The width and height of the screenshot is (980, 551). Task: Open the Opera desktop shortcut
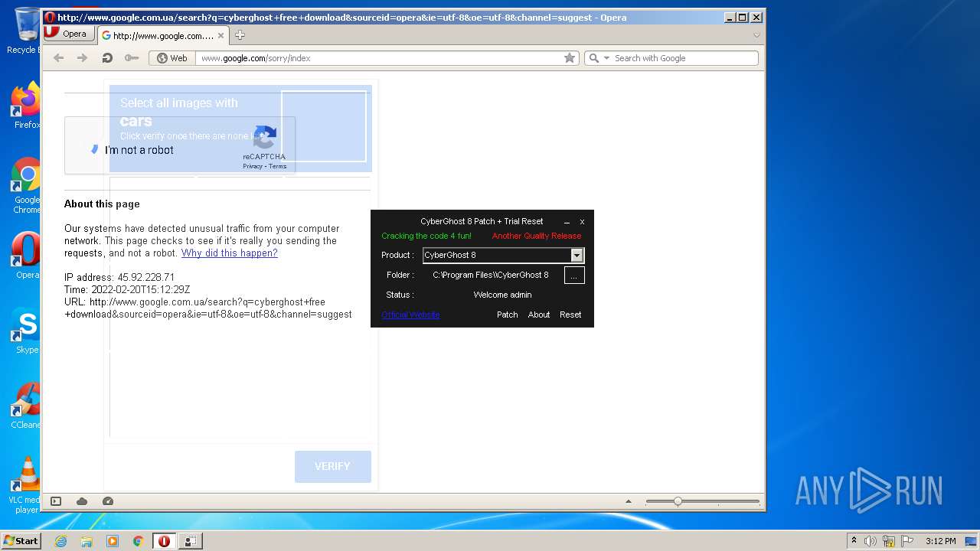26,256
